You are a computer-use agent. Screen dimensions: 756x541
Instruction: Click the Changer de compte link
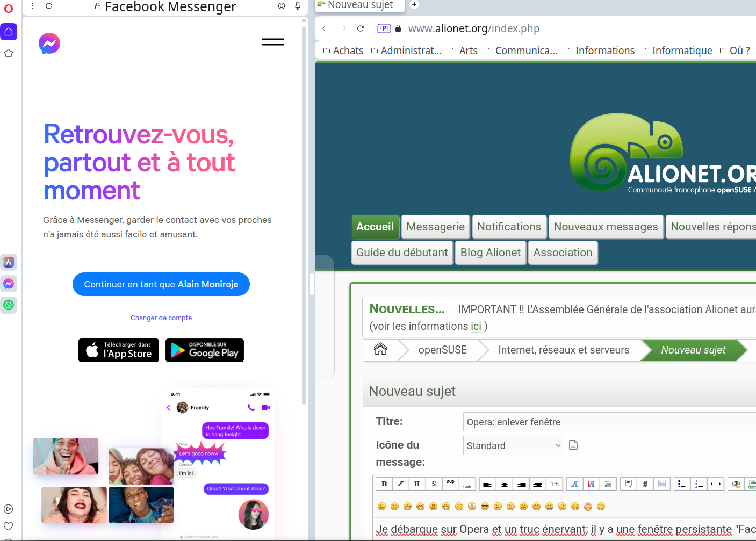pos(161,318)
